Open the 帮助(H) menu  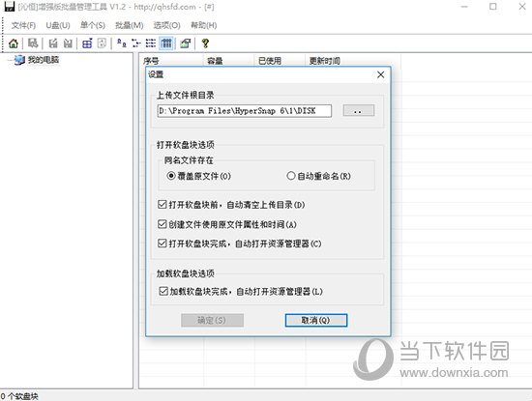pyautogui.click(x=204, y=25)
